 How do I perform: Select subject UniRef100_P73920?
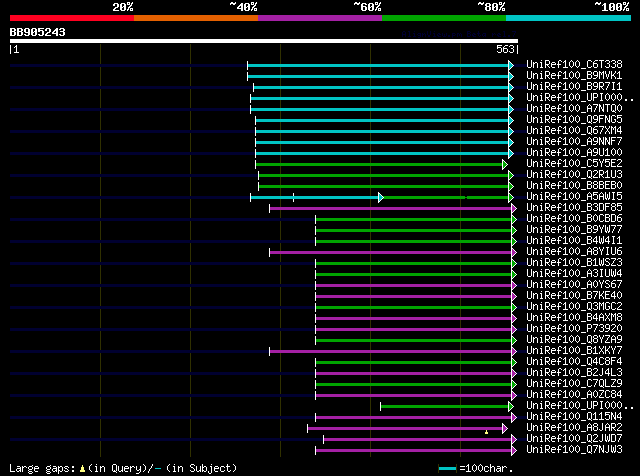click(x=574, y=329)
